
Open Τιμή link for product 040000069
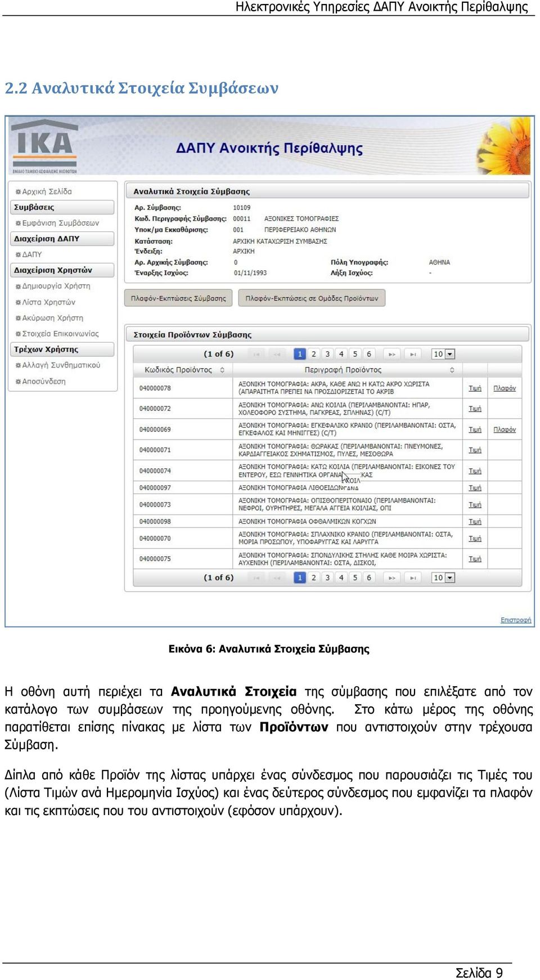coord(475,429)
